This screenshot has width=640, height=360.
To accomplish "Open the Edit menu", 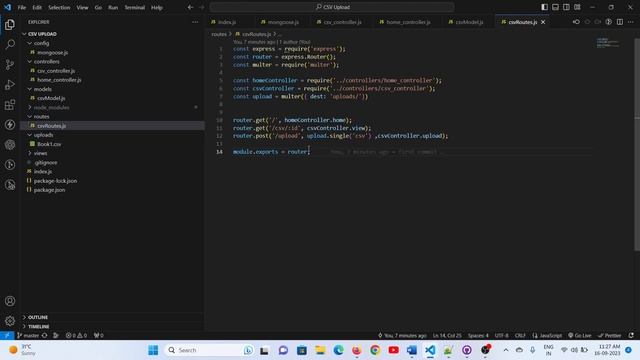I will point(37,7).
